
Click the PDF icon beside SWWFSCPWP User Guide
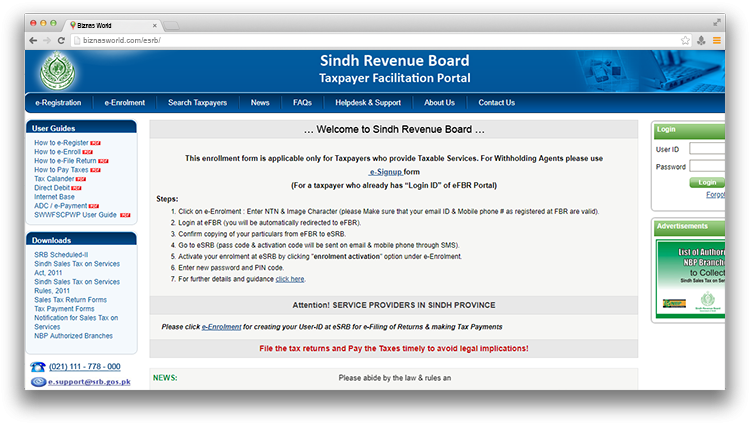click(x=125, y=215)
